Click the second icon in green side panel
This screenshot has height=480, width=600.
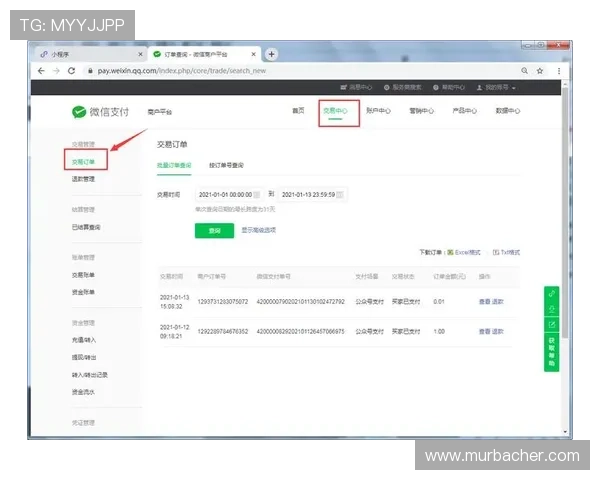tap(551, 309)
